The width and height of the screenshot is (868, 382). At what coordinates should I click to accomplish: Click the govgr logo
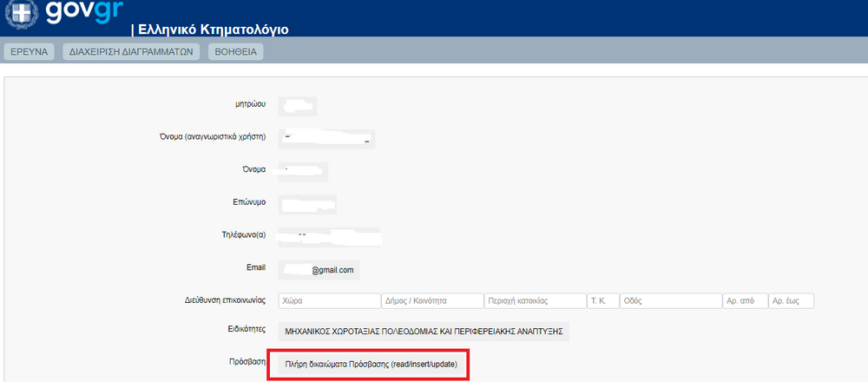coord(82,14)
